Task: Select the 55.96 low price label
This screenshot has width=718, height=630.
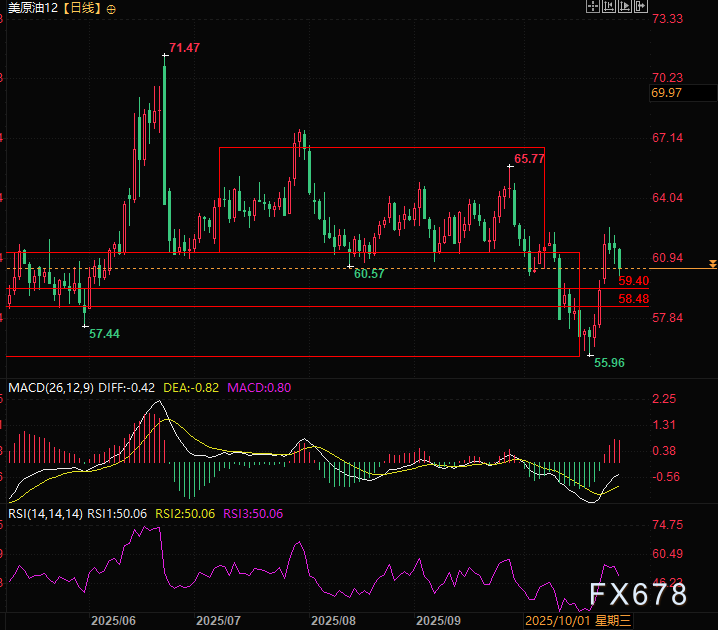Action: pos(609,362)
